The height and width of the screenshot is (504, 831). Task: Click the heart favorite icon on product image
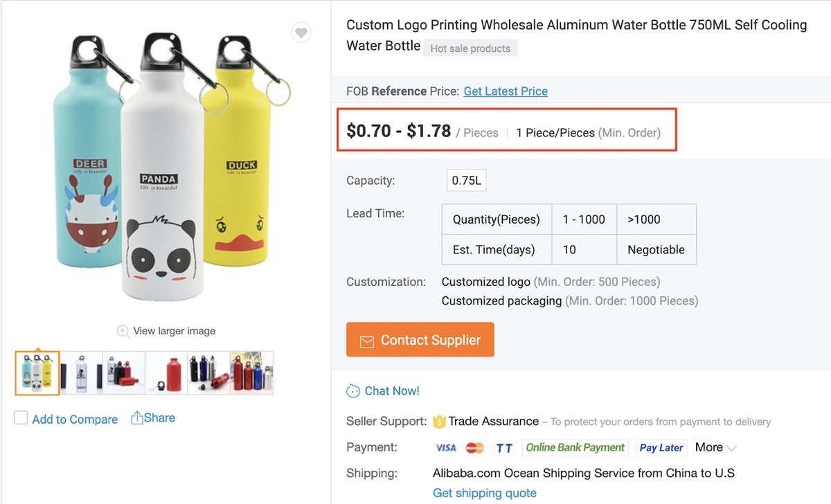tap(301, 33)
